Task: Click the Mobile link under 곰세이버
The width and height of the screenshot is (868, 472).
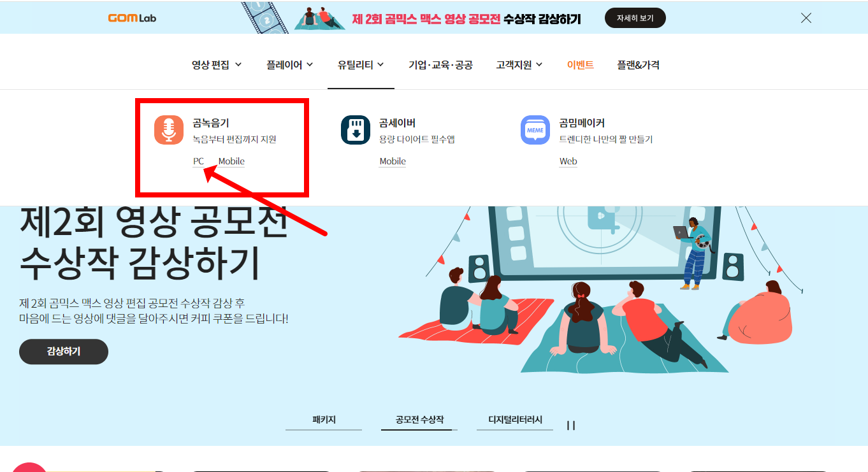Action: click(x=392, y=161)
